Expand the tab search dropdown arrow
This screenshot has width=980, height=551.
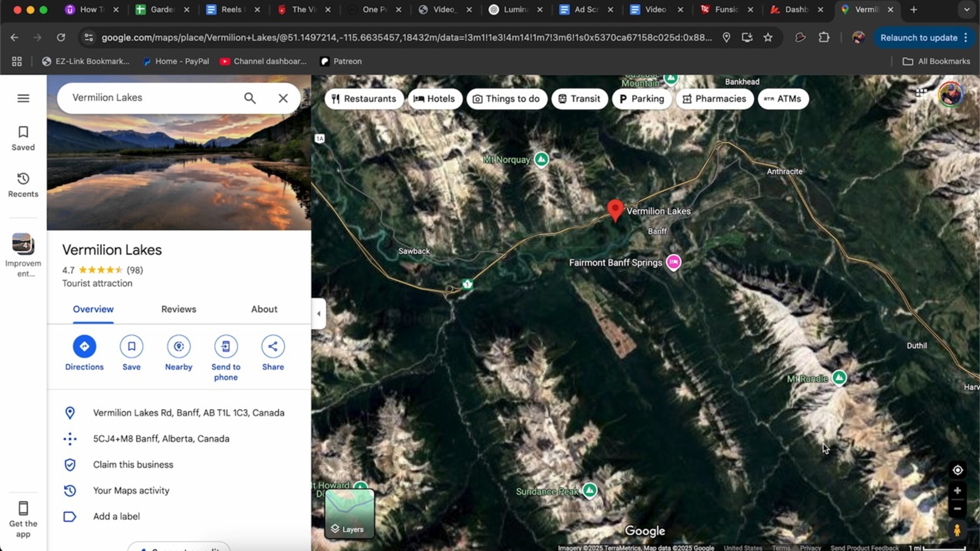click(x=966, y=10)
